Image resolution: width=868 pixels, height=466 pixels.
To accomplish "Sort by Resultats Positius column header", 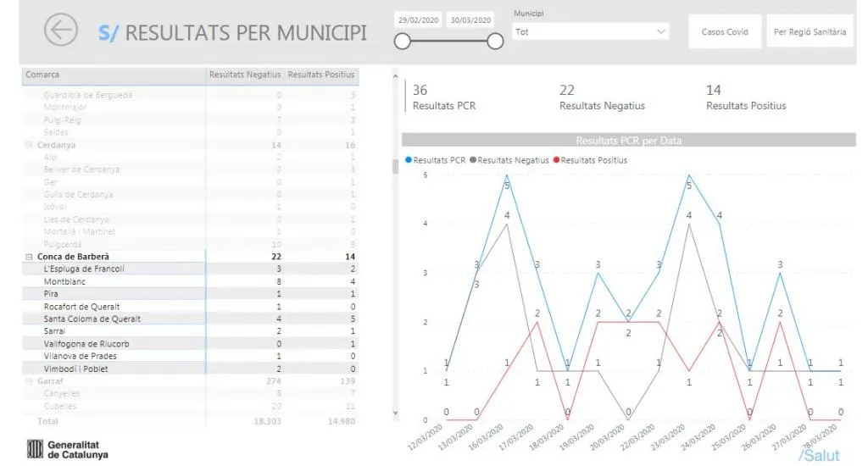I will pyautogui.click(x=321, y=75).
